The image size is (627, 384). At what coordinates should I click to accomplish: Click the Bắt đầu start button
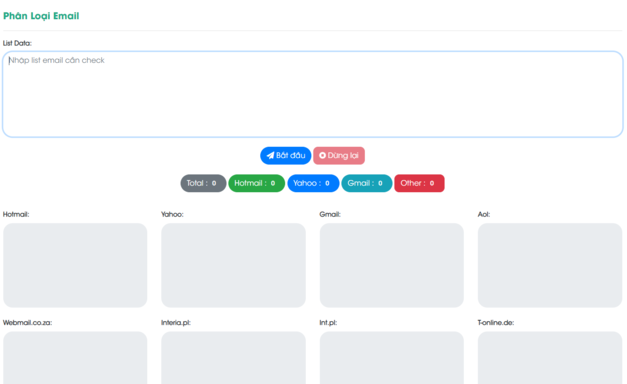[x=286, y=156]
